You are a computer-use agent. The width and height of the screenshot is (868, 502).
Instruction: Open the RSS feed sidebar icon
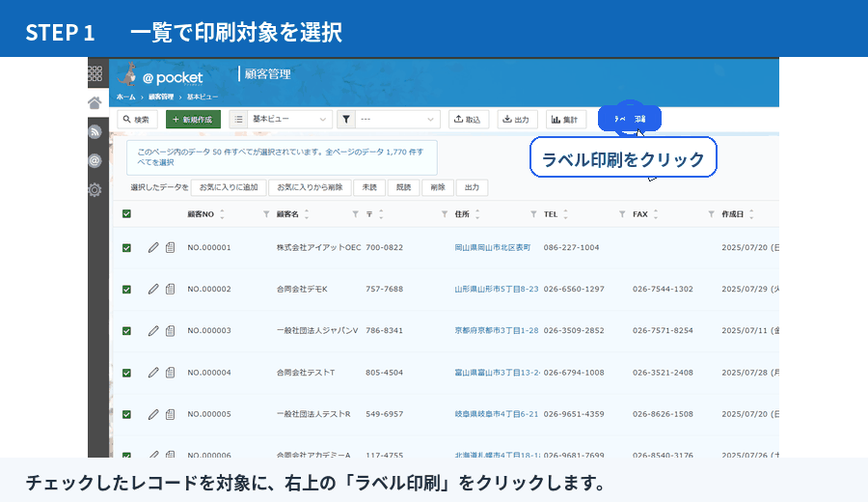pyautogui.click(x=95, y=132)
